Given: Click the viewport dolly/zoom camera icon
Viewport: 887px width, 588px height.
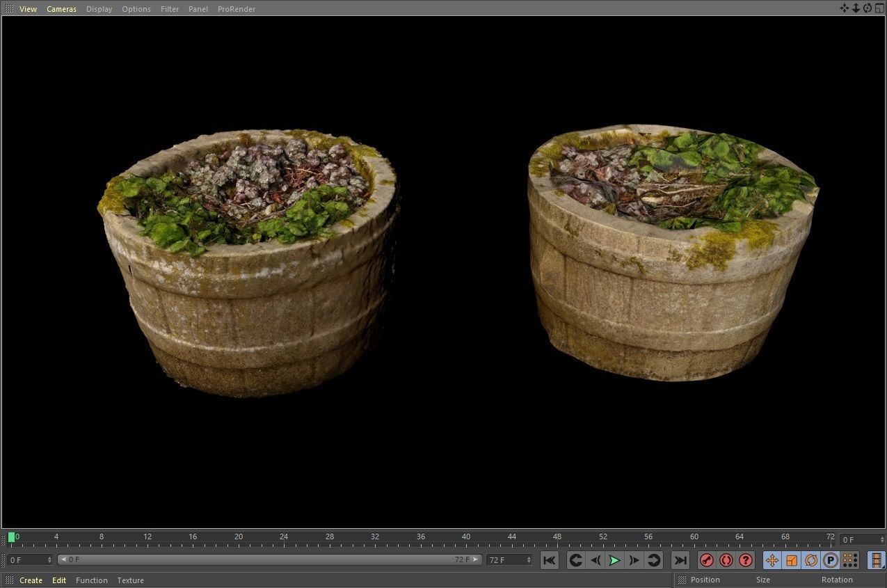Looking at the screenshot, I should [856, 8].
